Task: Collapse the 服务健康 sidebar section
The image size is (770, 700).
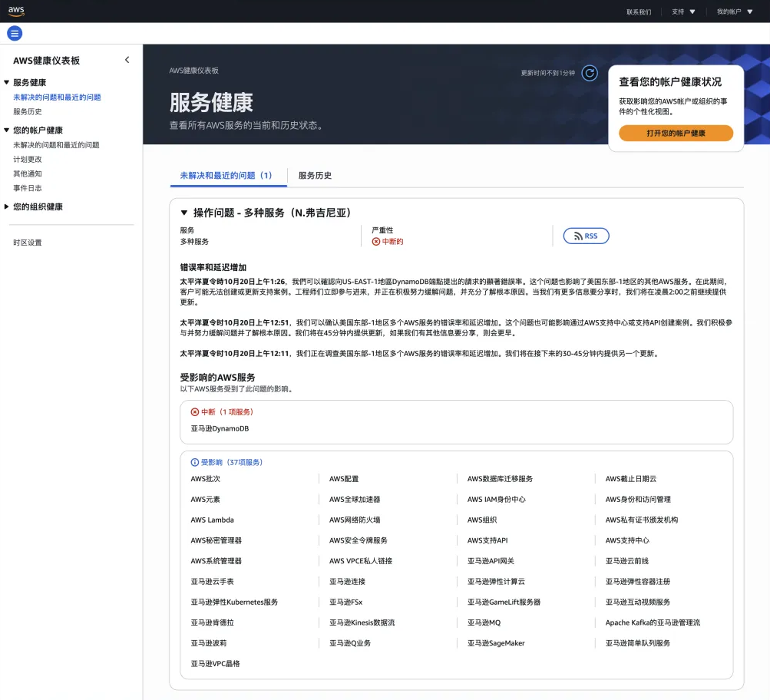Action: [7, 82]
